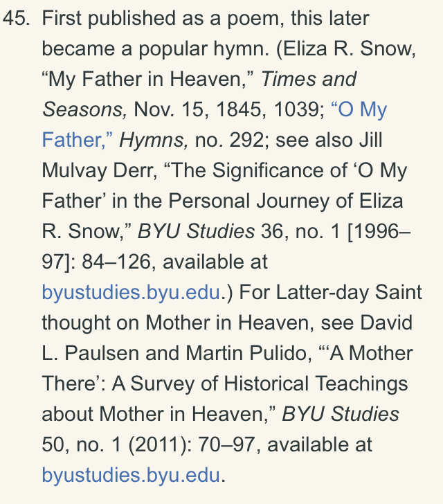The width and height of the screenshot is (443, 504).
Task: Click the "Mulvay Derr" name text
Action: (x=100, y=171)
